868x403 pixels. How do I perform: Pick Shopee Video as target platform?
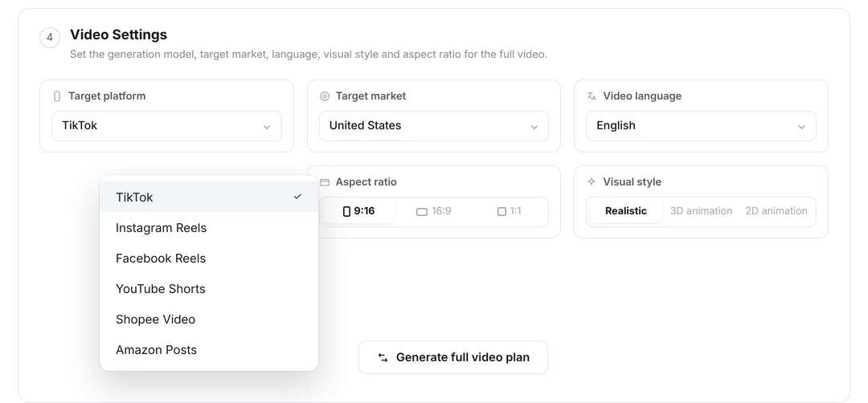(x=209, y=319)
